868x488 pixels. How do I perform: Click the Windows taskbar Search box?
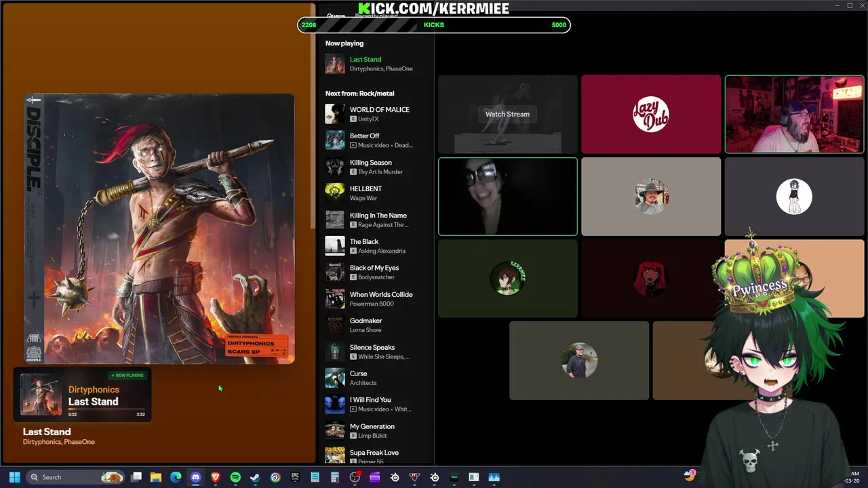click(75, 477)
